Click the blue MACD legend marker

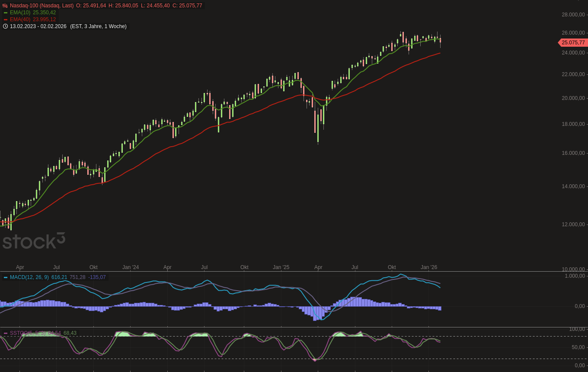point(6,277)
